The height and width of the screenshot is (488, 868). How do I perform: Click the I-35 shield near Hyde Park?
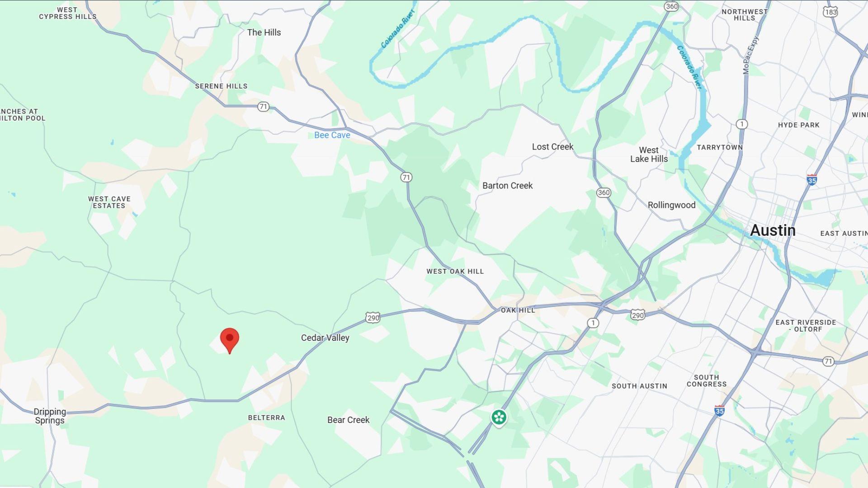(812, 179)
